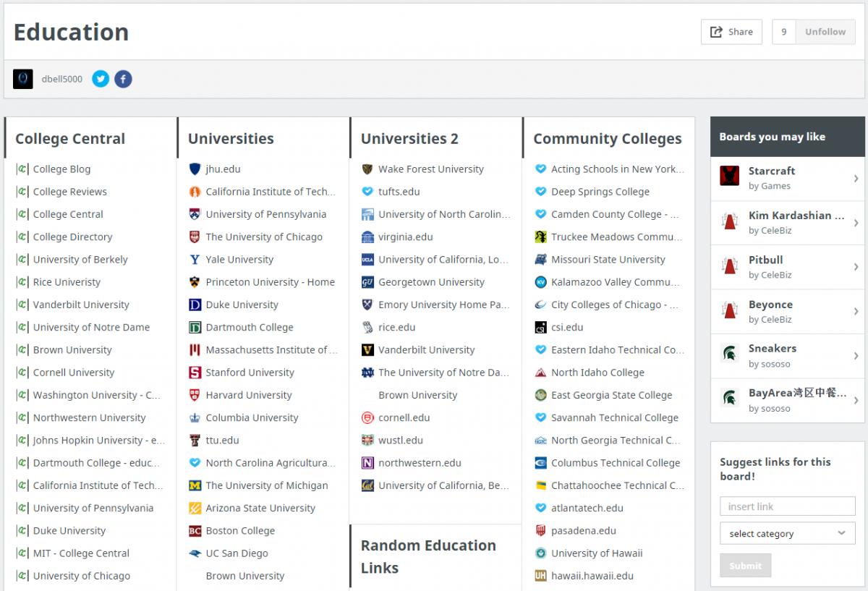Open the MIT - College Central link

pyautogui.click(x=82, y=553)
